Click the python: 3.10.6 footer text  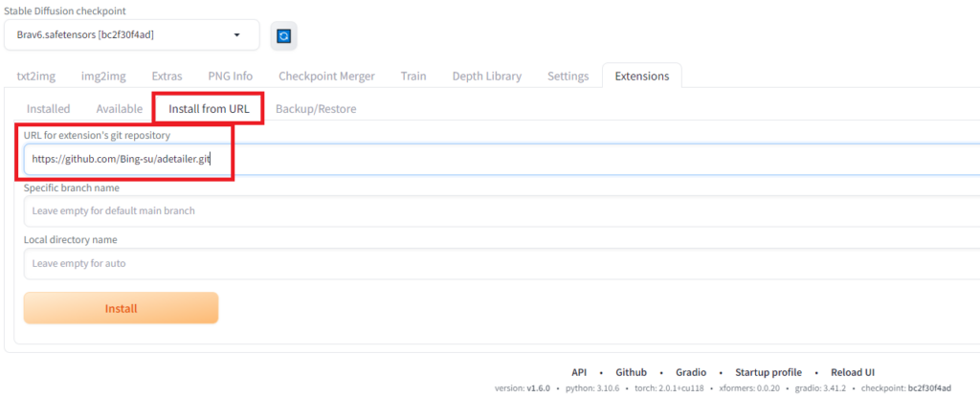point(591,388)
